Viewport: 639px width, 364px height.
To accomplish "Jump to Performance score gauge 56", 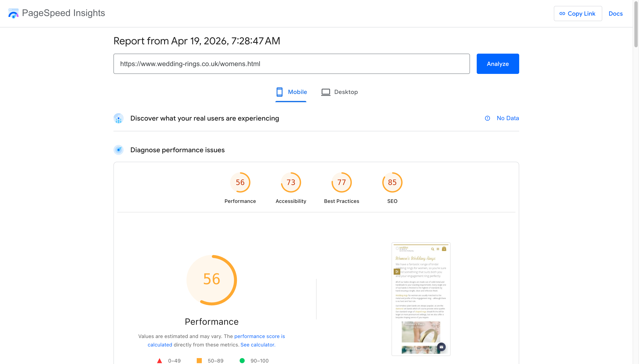I will [240, 182].
